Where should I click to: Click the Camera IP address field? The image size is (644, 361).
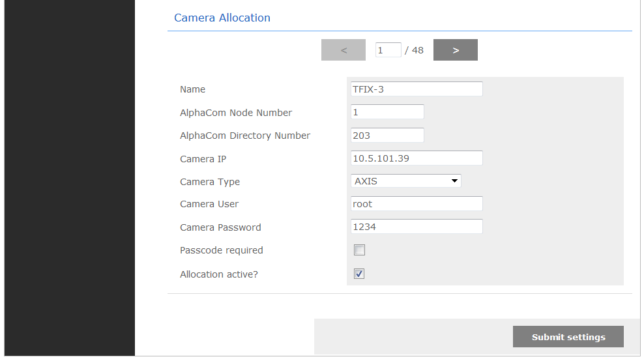417,158
